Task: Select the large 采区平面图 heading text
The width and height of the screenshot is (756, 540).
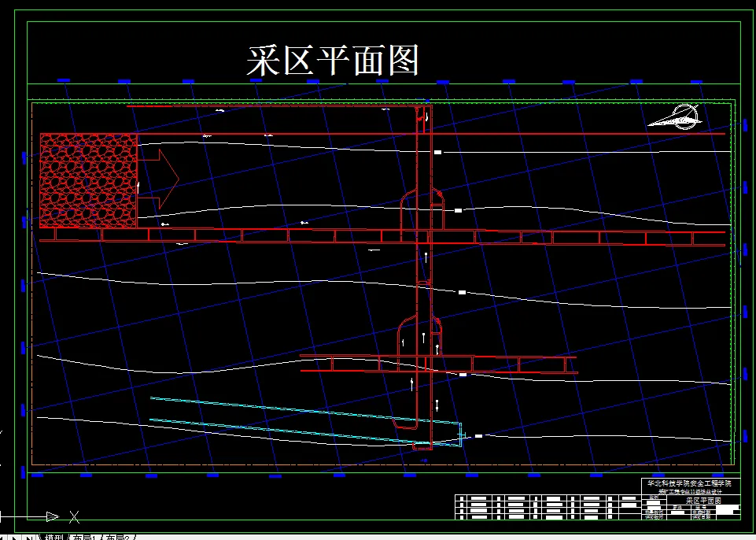Action: coord(332,61)
